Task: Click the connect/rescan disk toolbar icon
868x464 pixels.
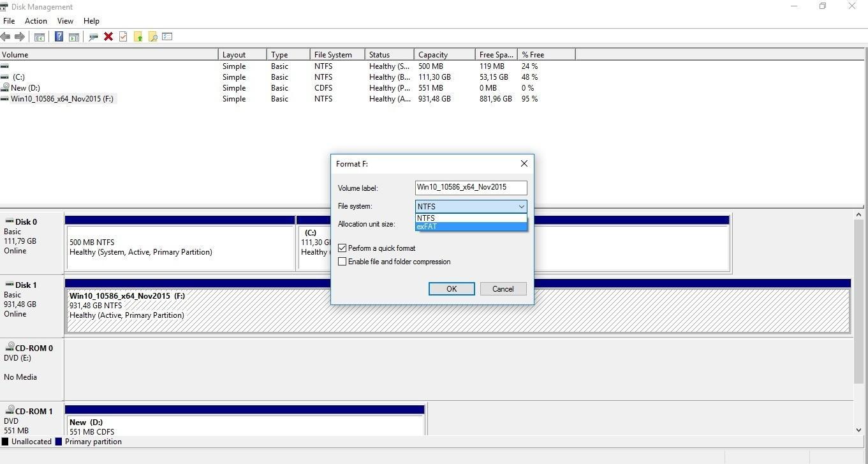Action: tap(93, 37)
